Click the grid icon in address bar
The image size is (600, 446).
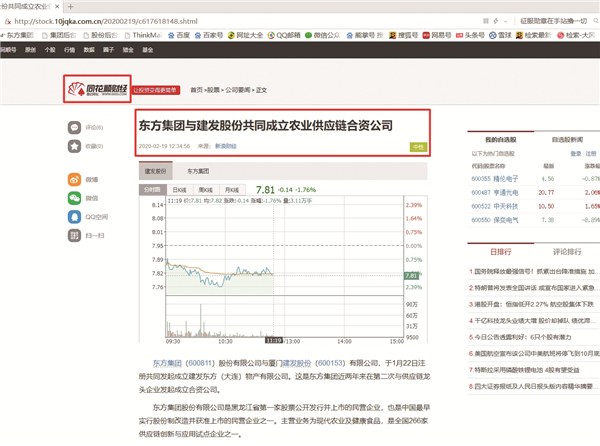point(486,21)
